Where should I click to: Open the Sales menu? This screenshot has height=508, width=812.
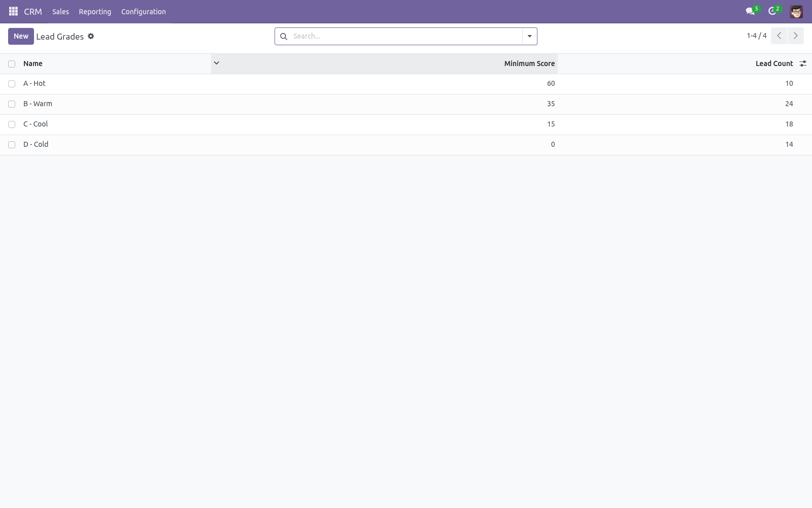[60, 11]
